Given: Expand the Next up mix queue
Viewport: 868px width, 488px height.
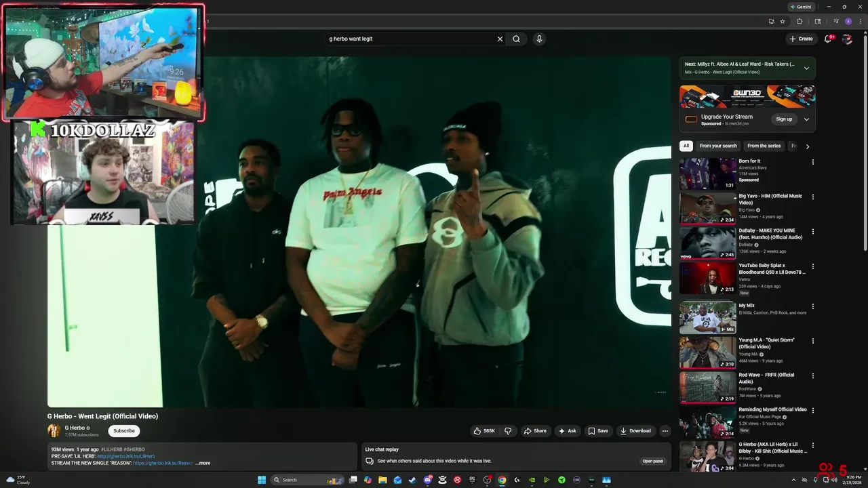Looking at the screenshot, I should tap(806, 68).
